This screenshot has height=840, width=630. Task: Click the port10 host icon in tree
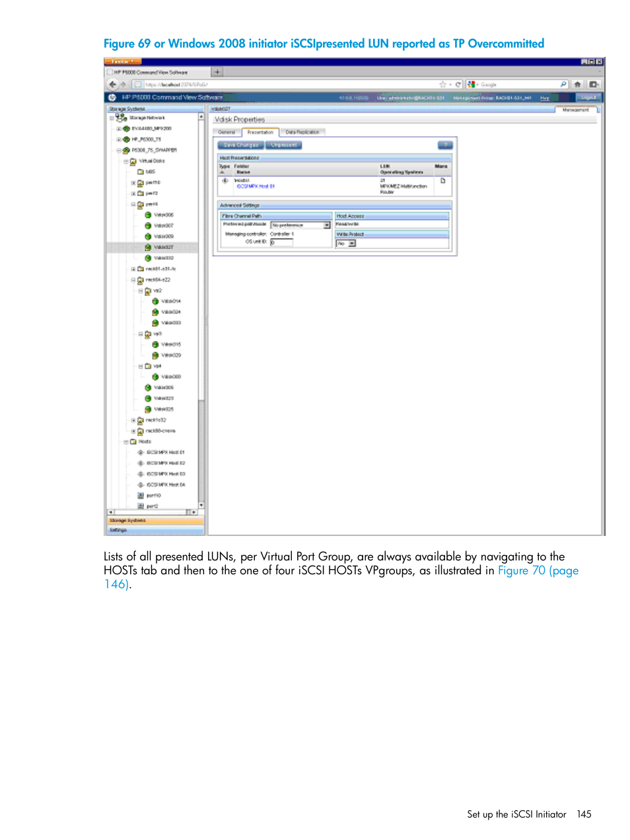(x=141, y=496)
